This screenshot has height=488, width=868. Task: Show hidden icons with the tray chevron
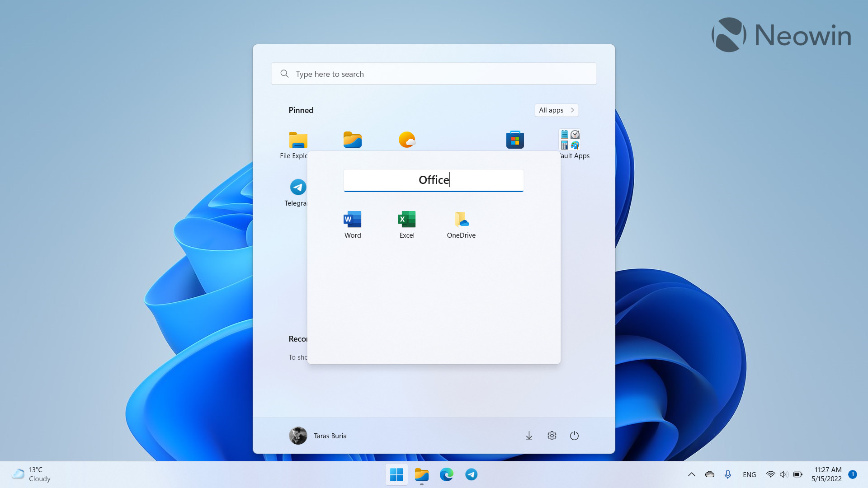point(692,474)
